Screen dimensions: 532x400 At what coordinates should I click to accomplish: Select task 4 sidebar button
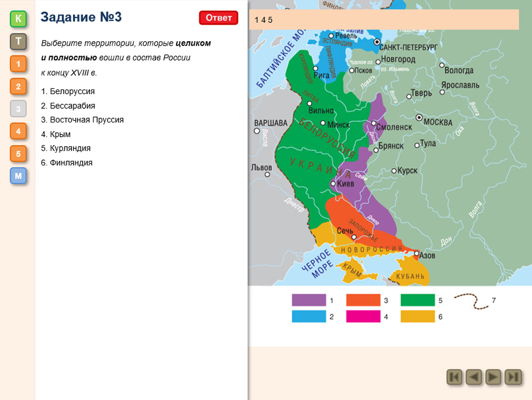(x=18, y=131)
